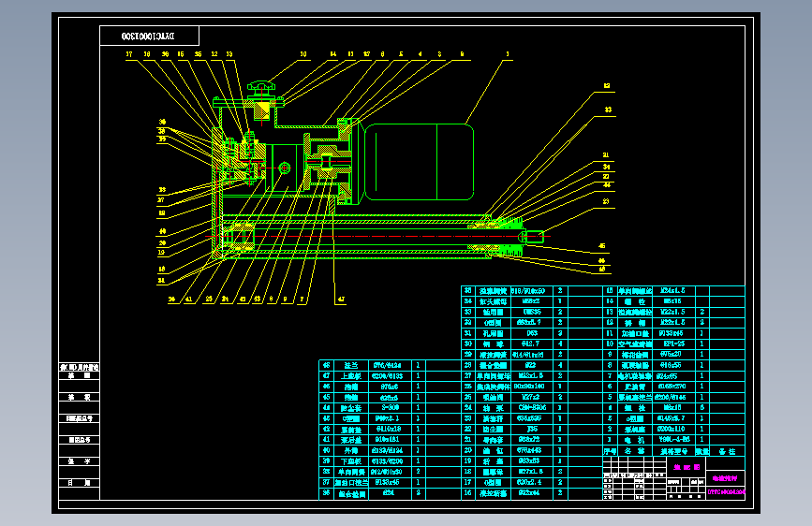Screen dimensions: 812x526
Task: Click the 泵机座 name cell in row 2
Action: [x=634, y=430]
